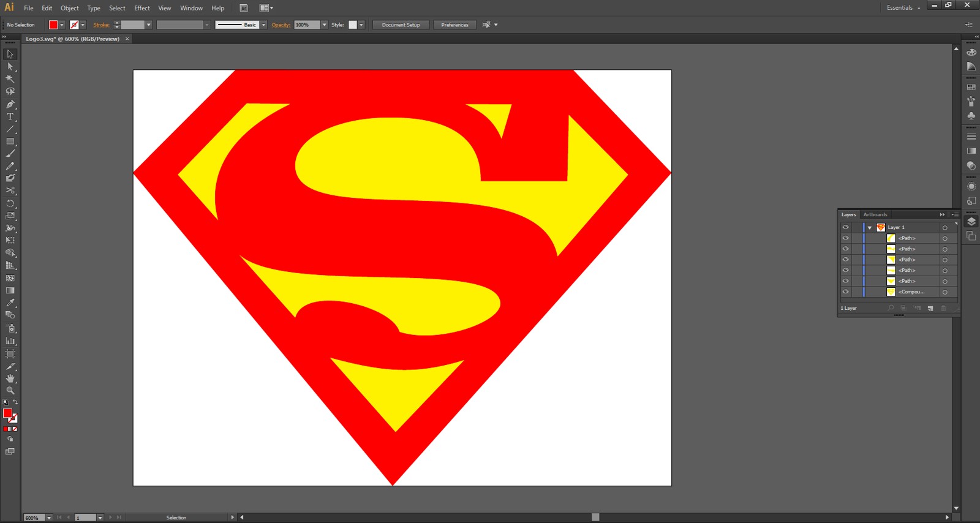The image size is (980, 523).
Task: Click the artboard number field
Action: [x=85, y=518]
